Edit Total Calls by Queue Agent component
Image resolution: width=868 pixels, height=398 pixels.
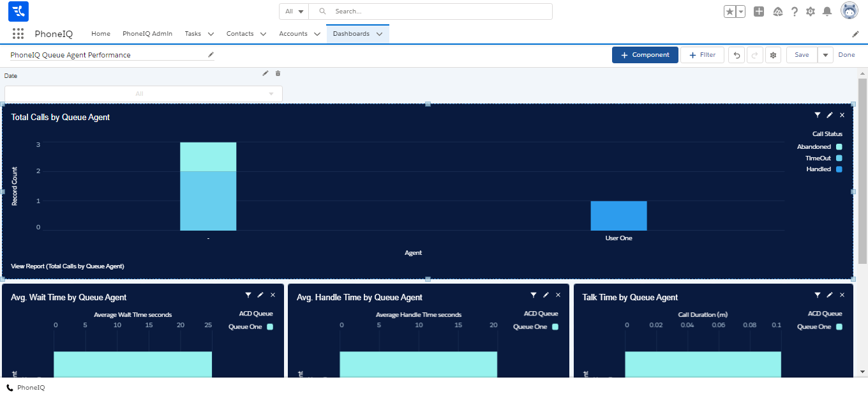coord(830,115)
